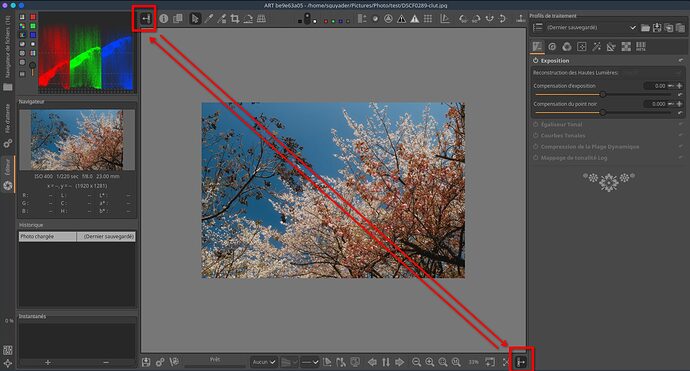The image size is (690, 371).
Task: Select the white balance picker tool
Action: [x=209, y=19]
